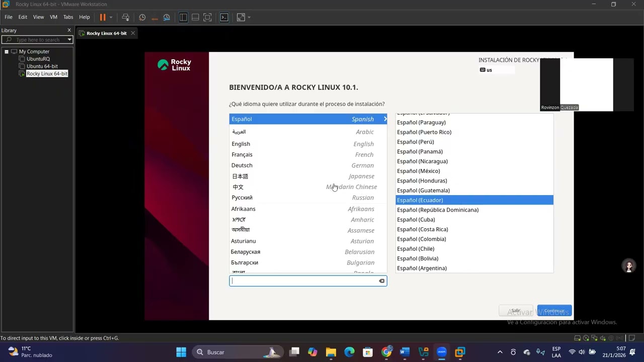Click the taskbar Buscar search box
Screen dimensions: 644x362
pos(237,352)
